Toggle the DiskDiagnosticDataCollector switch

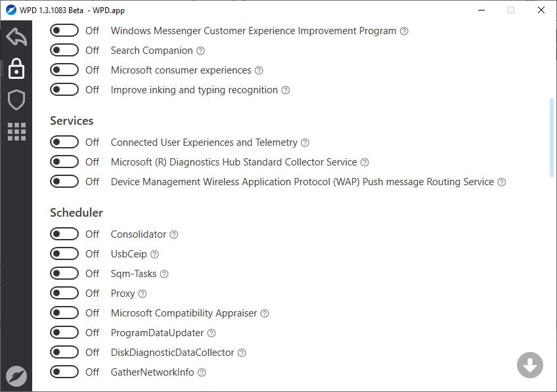point(64,353)
